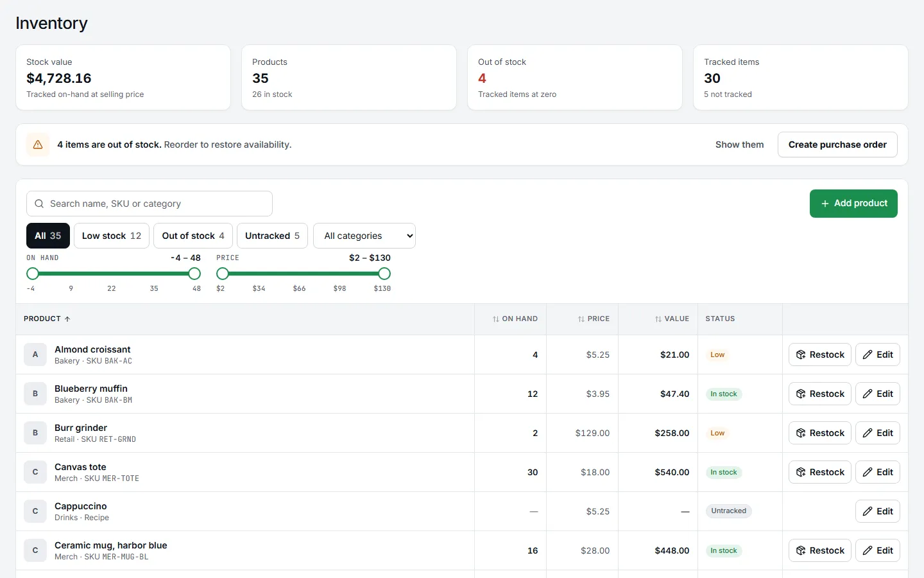Click the warning triangle icon in alert banner
924x578 pixels.
click(38, 144)
